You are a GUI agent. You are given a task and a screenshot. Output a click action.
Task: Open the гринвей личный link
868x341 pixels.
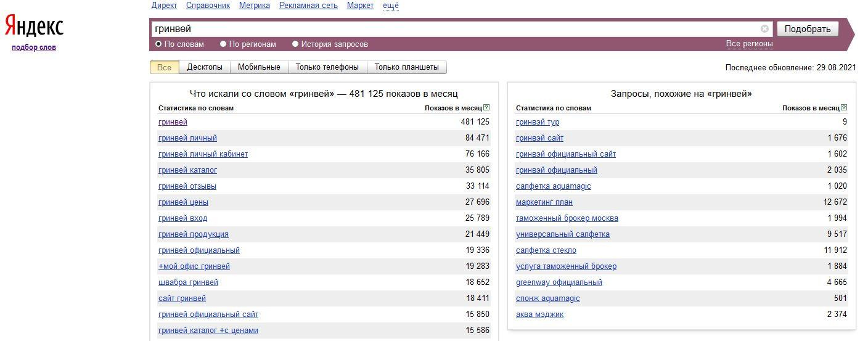187,138
